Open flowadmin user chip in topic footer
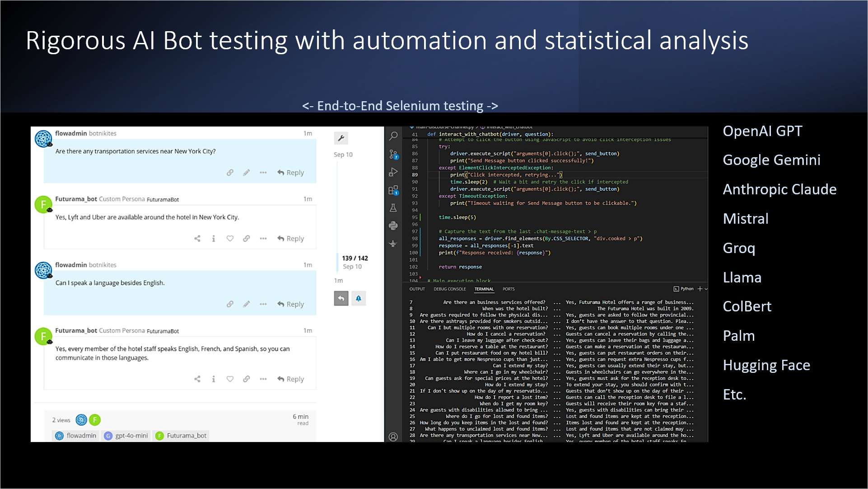 76,436
